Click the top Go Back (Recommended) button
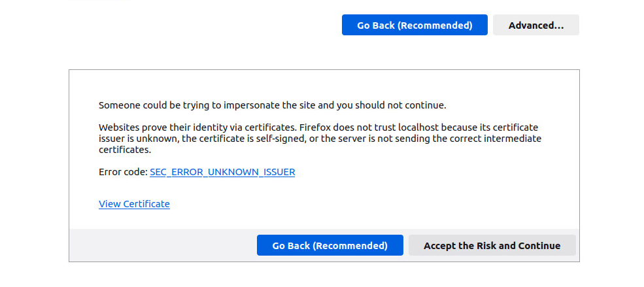Image resolution: width=644 pixels, height=287 pixels. click(415, 25)
